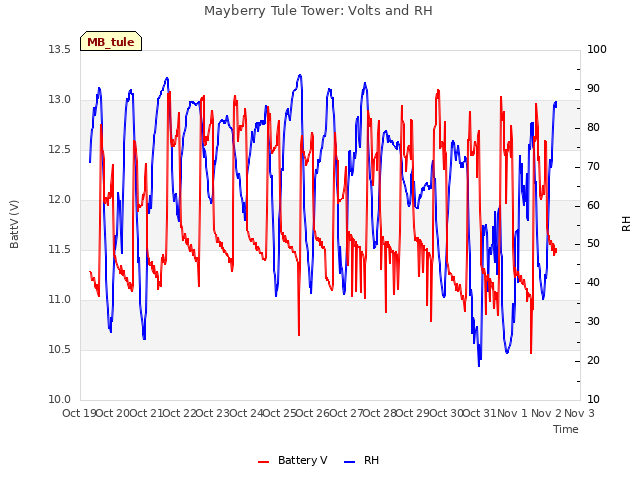Click the Oct 22 date tick label
This screenshot has width=640, height=480.
179,413
